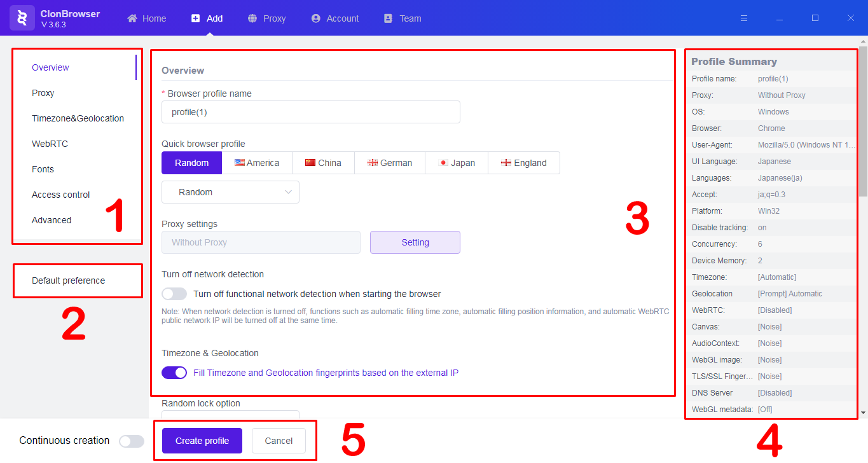
Task: Click the Without Proxy field
Action: point(261,242)
